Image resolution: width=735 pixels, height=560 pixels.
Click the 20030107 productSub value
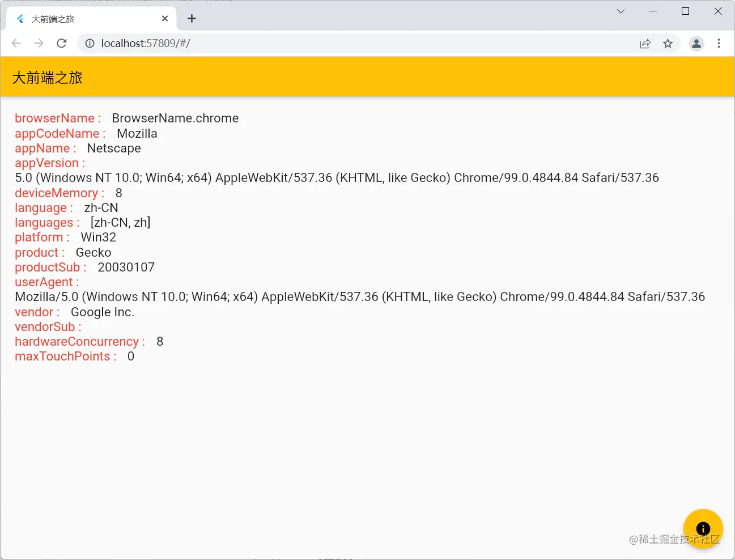tap(126, 267)
